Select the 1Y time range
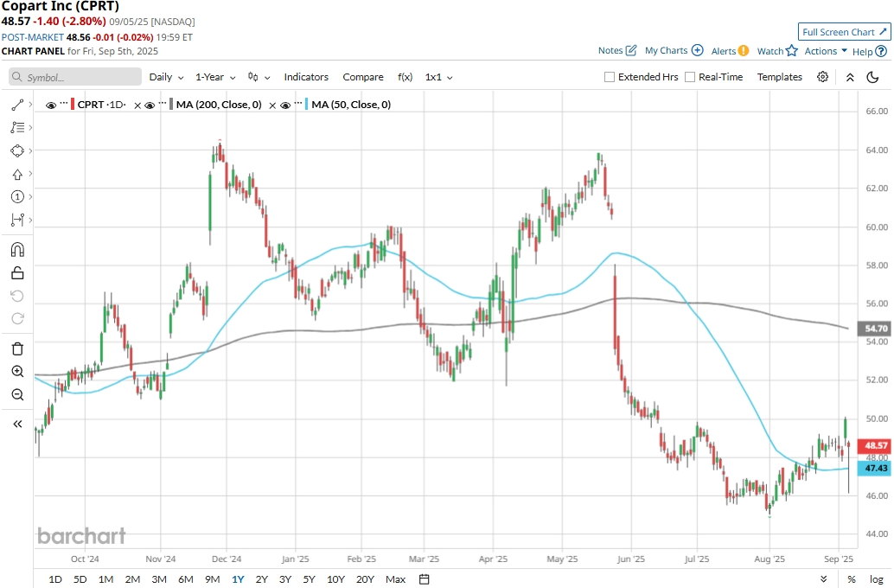Image resolution: width=894 pixels, height=588 pixels. click(x=238, y=579)
